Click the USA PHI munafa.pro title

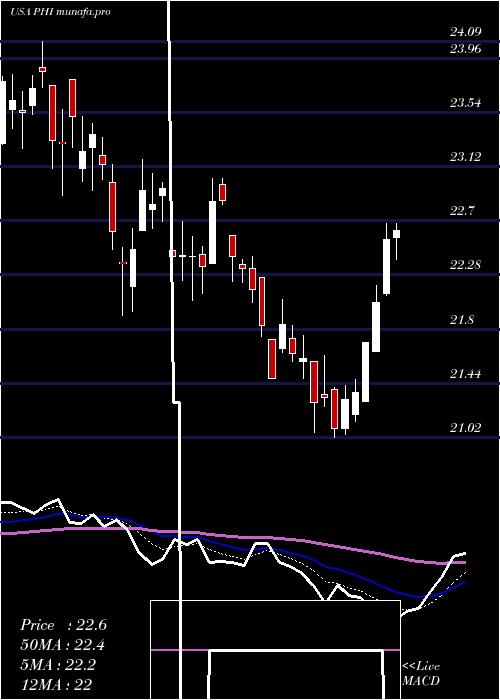pyautogui.click(x=60, y=12)
